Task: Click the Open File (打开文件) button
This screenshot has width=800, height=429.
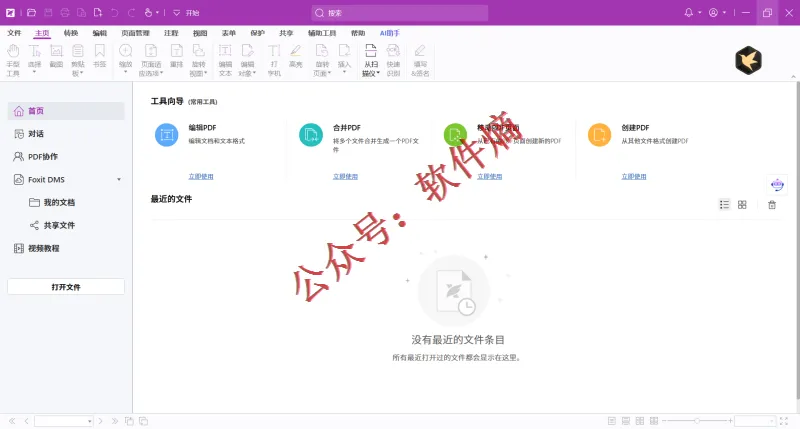Action: pyautogui.click(x=66, y=287)
